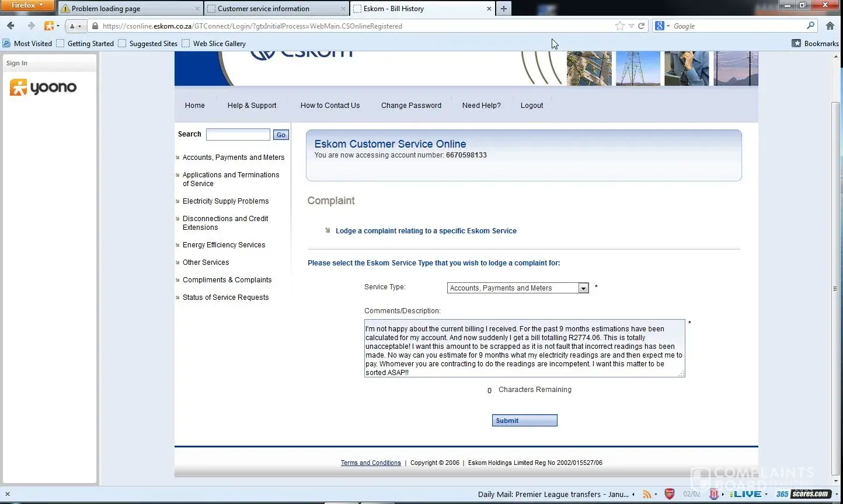Click the search magnifier in Google box

pyautogui.click(x=810, y=26)
